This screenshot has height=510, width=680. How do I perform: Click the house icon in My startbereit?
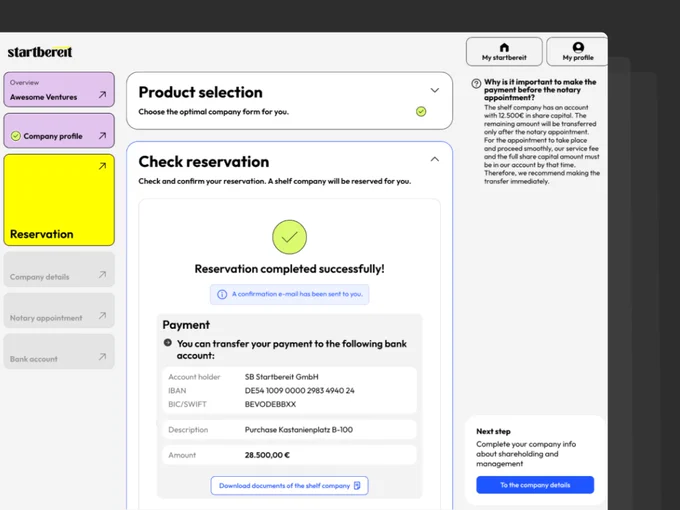pos(504,47)
